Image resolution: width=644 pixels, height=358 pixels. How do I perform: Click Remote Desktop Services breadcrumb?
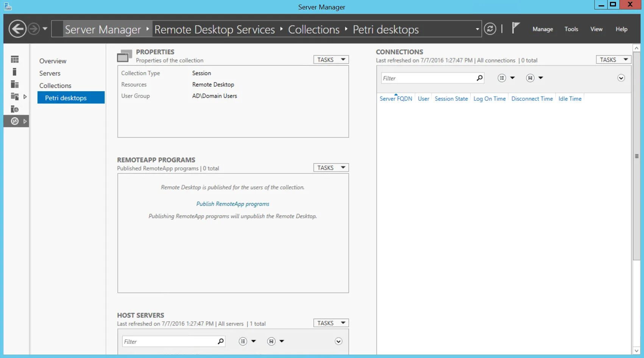pos(214,29)
